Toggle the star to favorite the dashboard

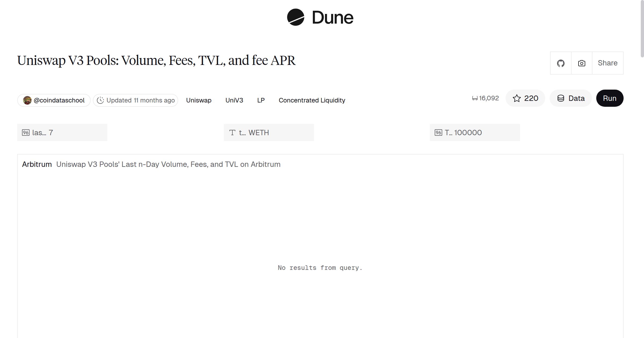click(517, 98)
